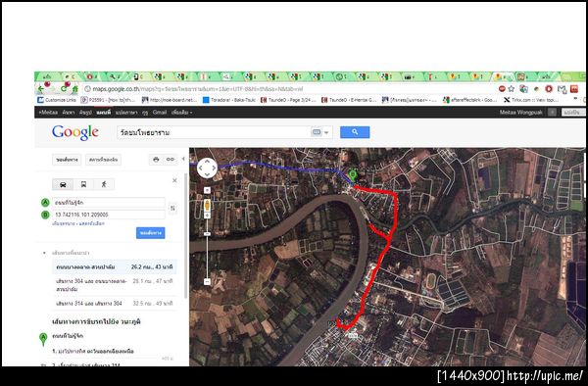The image size is (588, 386).
Task: Open the input tools dropdown arrow in search box
Action: click(326, 132)
